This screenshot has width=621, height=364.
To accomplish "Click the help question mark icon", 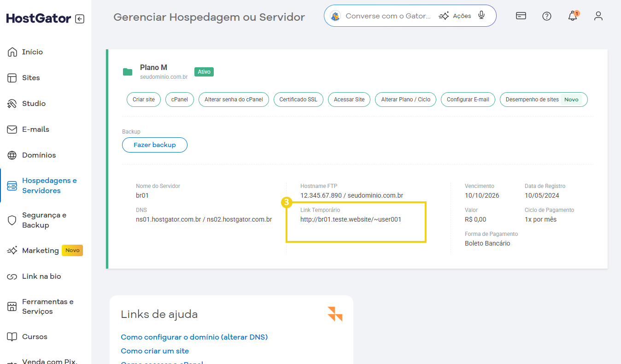I will point(547,16).
